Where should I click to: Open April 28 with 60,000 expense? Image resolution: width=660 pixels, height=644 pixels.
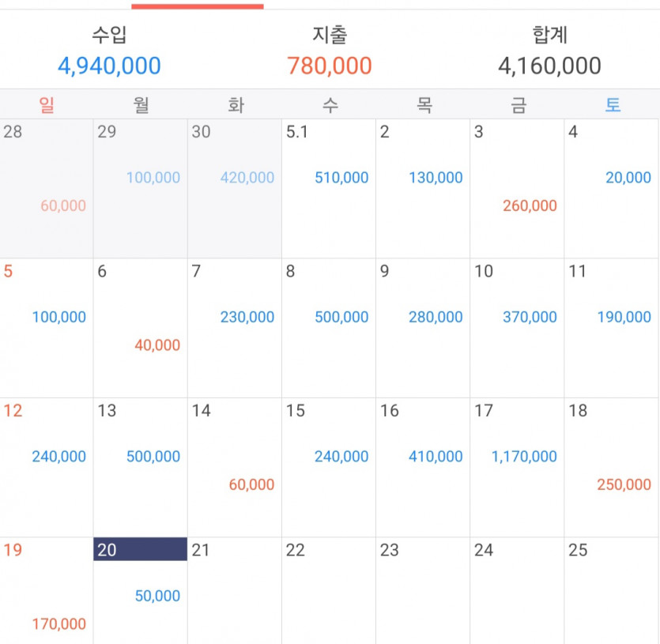[47, 189]
